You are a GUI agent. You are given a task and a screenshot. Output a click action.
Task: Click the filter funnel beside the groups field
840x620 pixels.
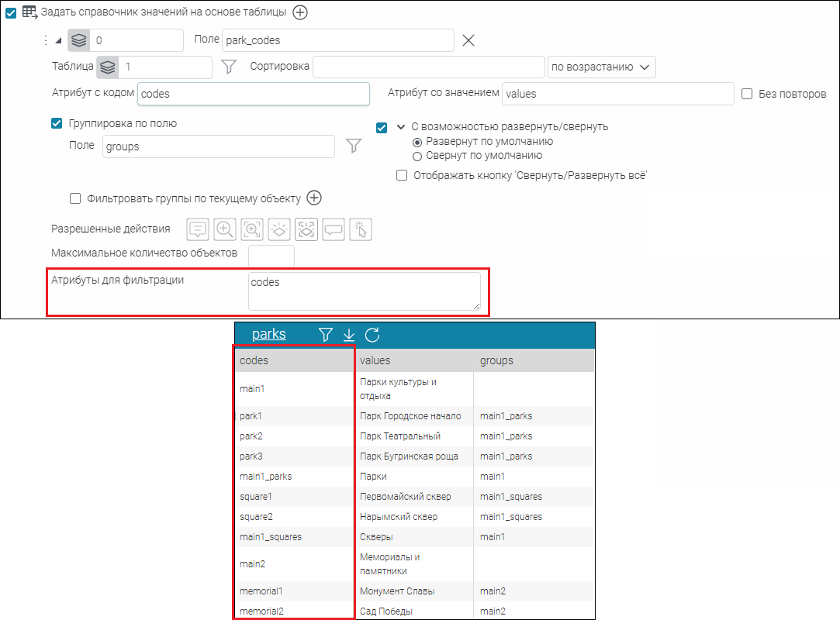(x=353, y=146)
